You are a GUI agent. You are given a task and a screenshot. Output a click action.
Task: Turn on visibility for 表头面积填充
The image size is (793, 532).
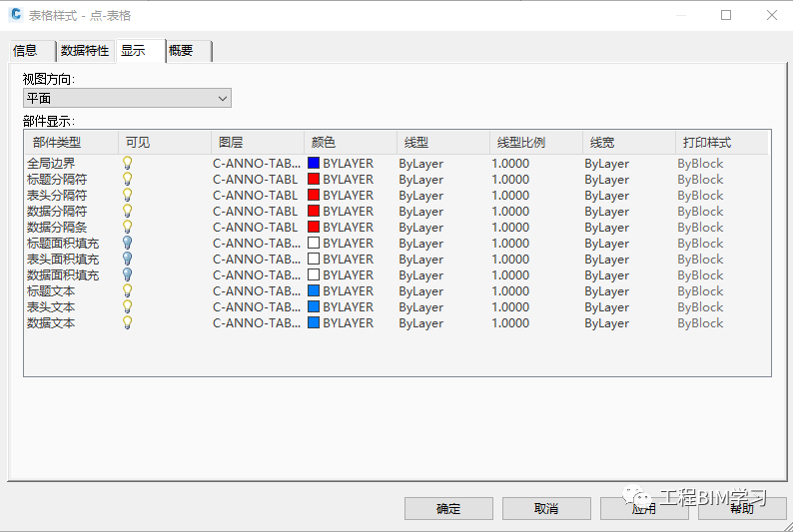pyautogui.click(x=128, y=259)
